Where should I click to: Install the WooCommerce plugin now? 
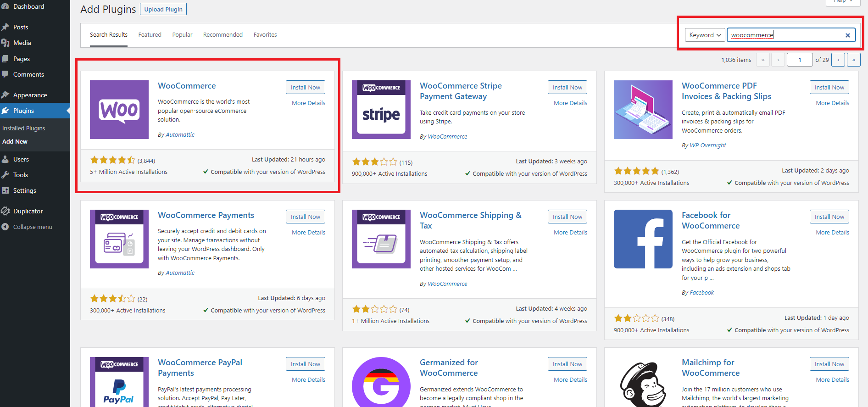(306, 87)
